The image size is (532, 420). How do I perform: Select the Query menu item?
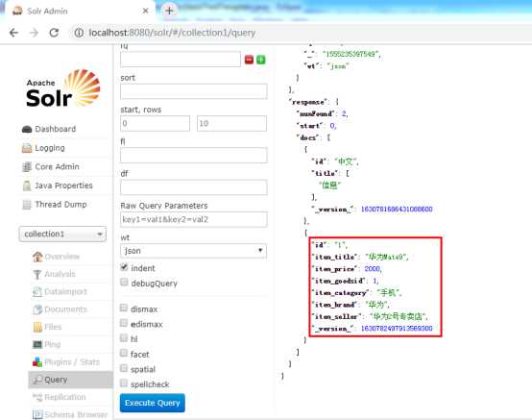(70, 380)
